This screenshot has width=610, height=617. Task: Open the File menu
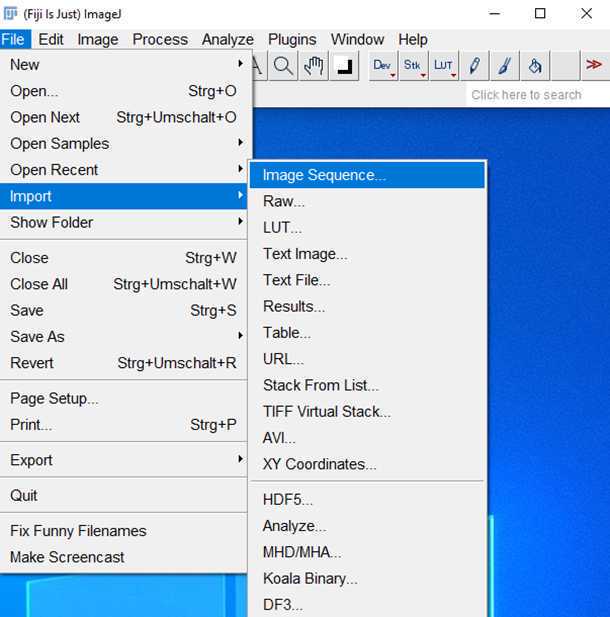15,39
